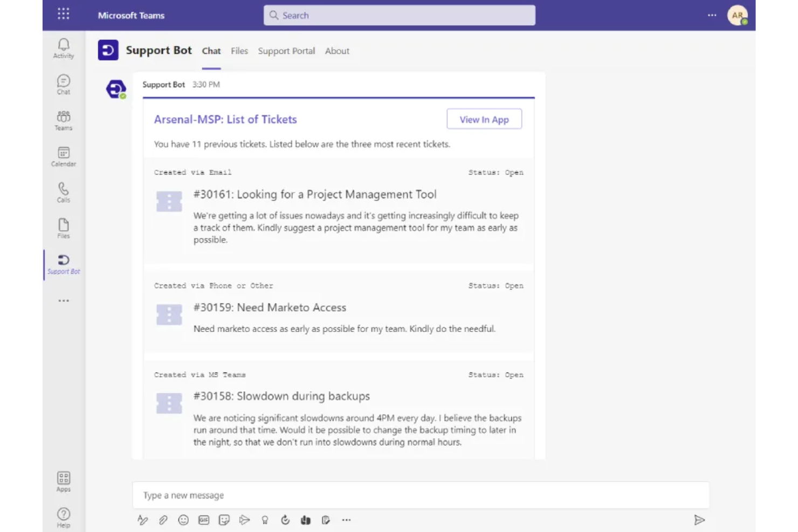Expand more apps ellipsis in sidebar
The height and width of the screenshot is (532, 798).
tap(64, 301)
